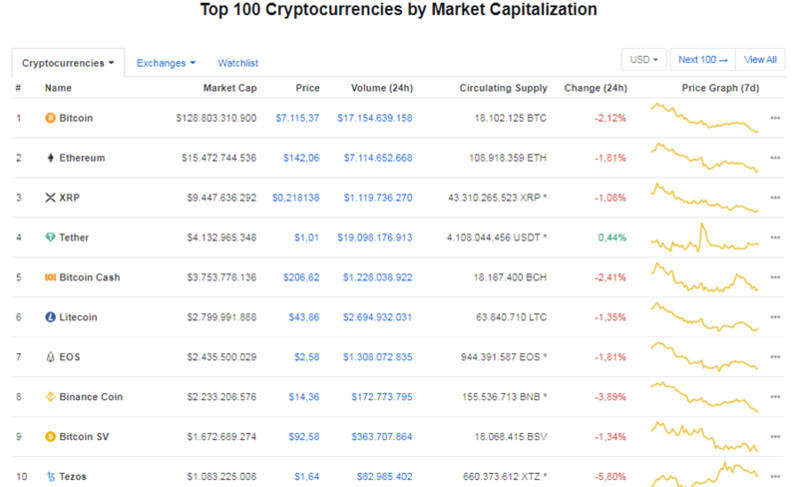This screenshot has height=487, width=798.
Task: Click the Ethereum logo icon
Action: (x=50, y=158)
